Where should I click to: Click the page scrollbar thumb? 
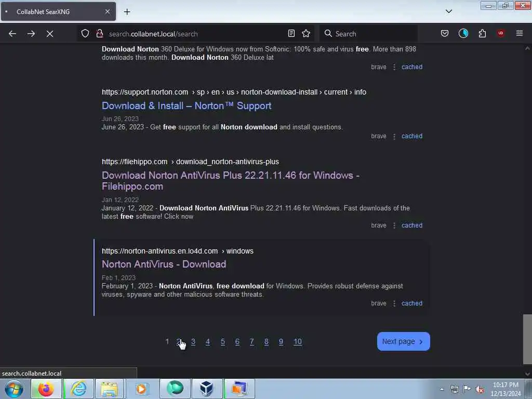point(527,339)
